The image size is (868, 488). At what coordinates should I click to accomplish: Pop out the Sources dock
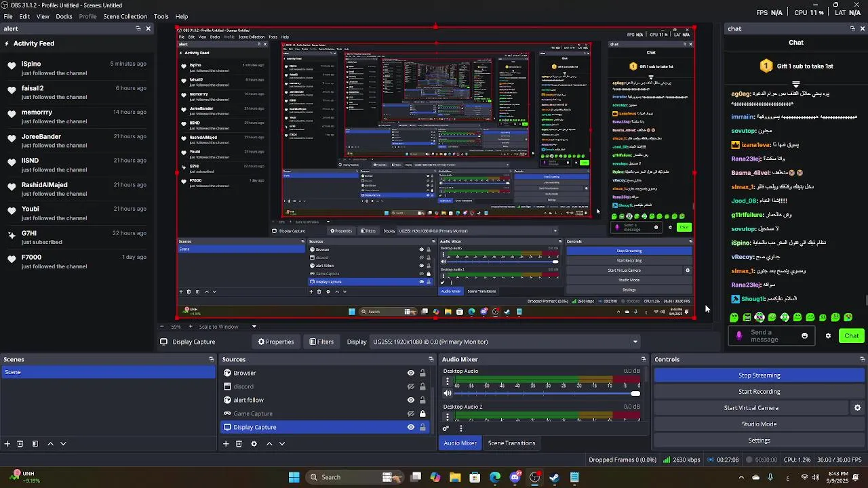(x=431, y=359)
